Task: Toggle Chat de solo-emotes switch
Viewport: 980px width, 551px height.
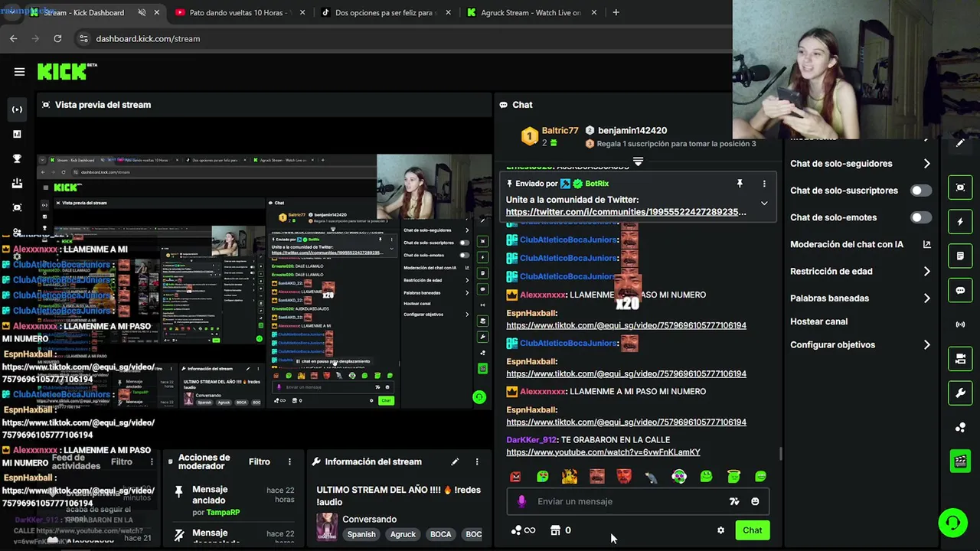Action: click(x=921, y=217)
